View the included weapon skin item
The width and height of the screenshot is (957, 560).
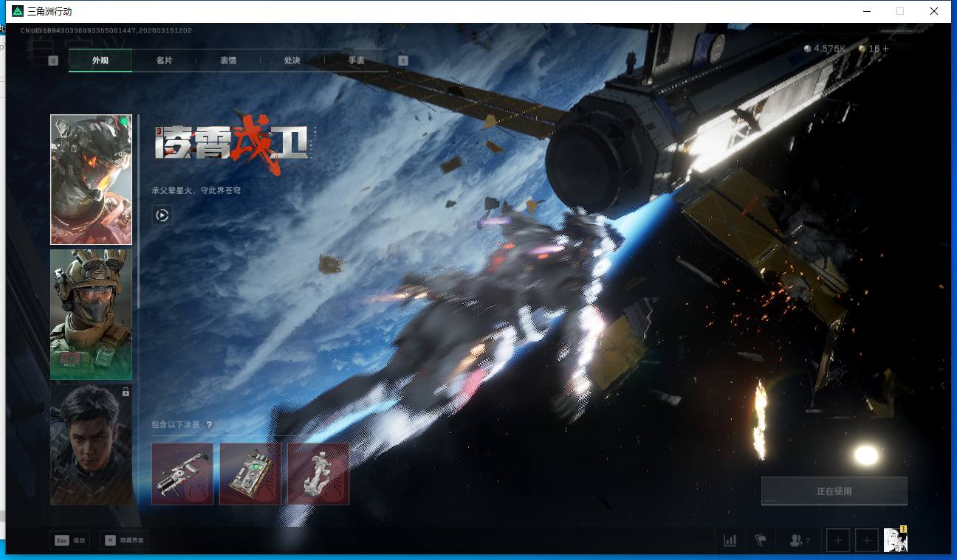[182, 474]
